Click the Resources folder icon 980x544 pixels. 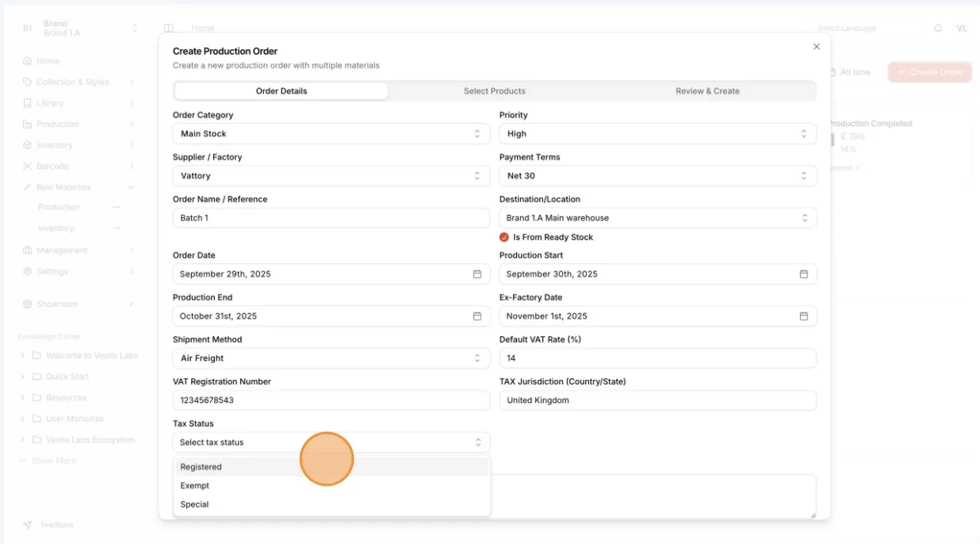coord(36,398)
